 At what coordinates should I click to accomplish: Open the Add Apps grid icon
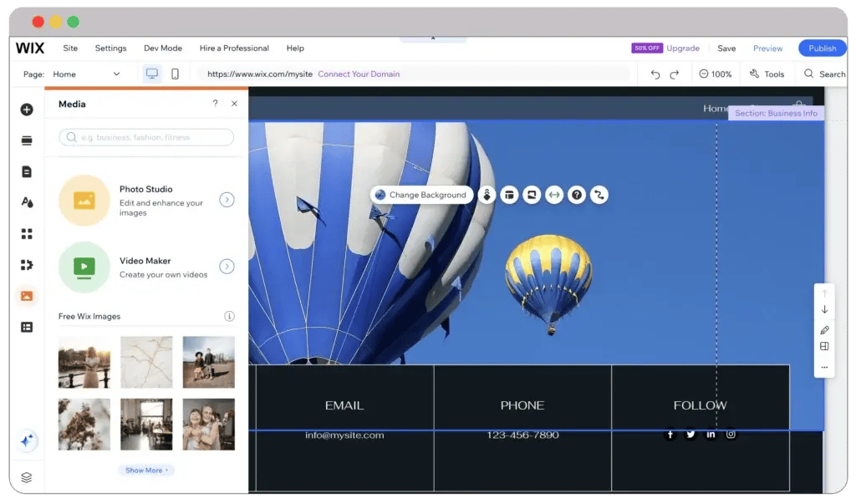(27, 234)
